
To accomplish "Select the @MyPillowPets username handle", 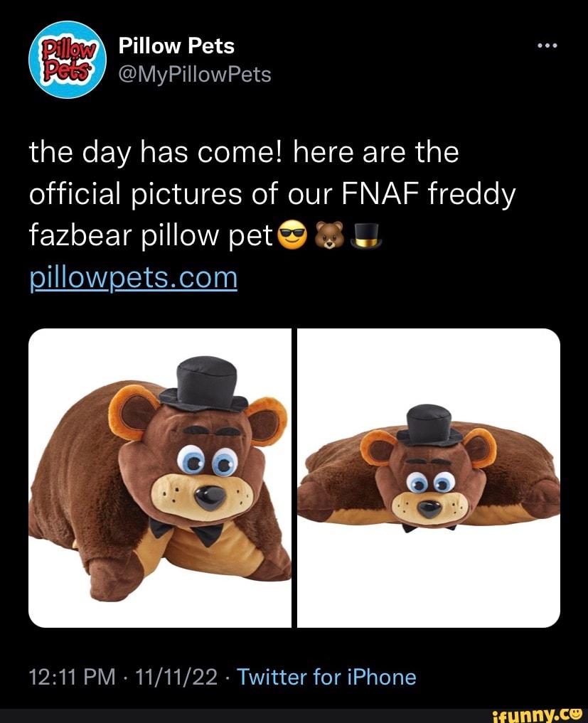I will click(x=194, y=73).
